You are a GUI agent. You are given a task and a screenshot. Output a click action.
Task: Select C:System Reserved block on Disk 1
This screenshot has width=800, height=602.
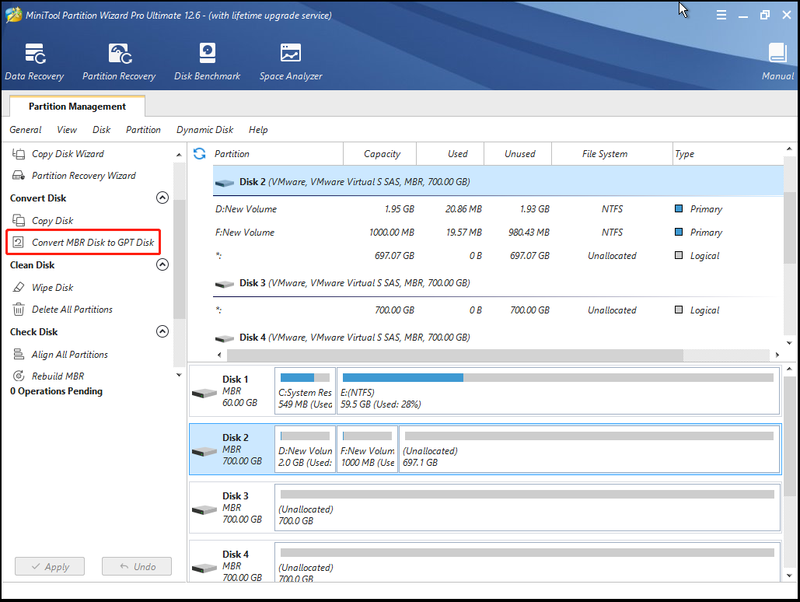click(305, 391)
